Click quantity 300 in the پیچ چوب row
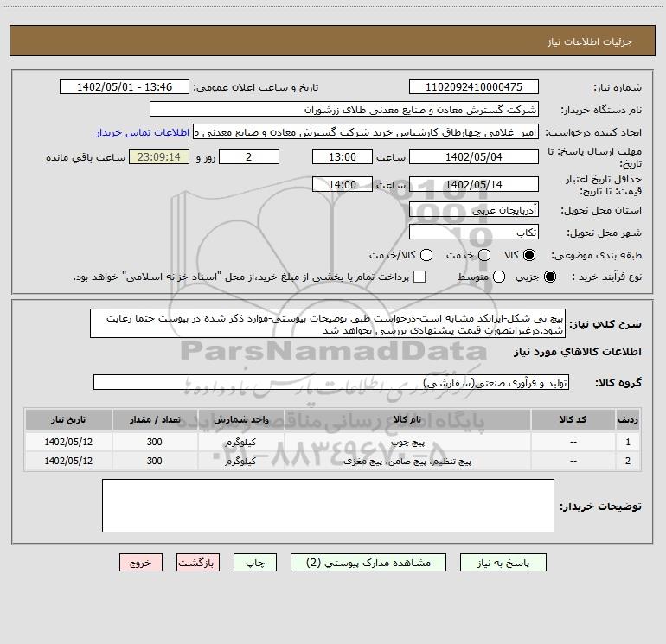 155,442
